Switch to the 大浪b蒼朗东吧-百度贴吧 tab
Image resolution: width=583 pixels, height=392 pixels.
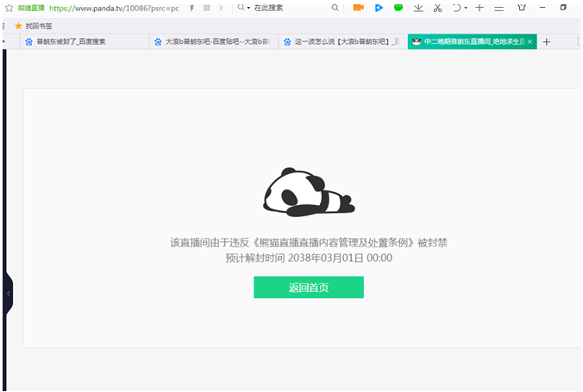[213, 41]
